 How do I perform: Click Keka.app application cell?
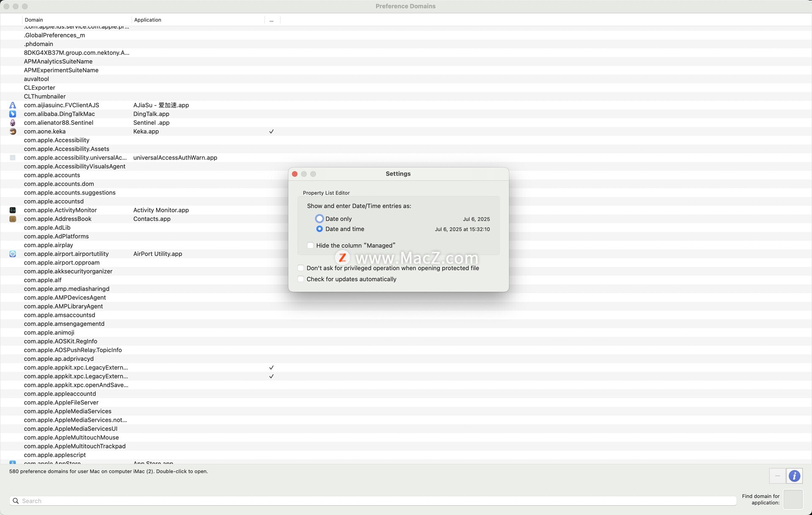click(146, 132)
